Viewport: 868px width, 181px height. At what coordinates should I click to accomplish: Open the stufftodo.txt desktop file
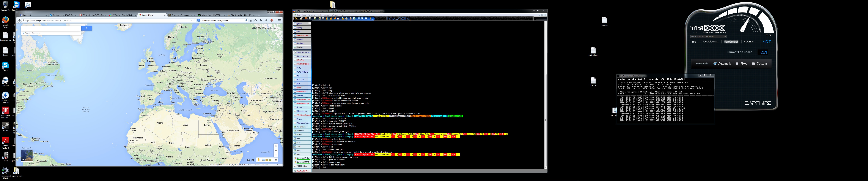point(593,52)
